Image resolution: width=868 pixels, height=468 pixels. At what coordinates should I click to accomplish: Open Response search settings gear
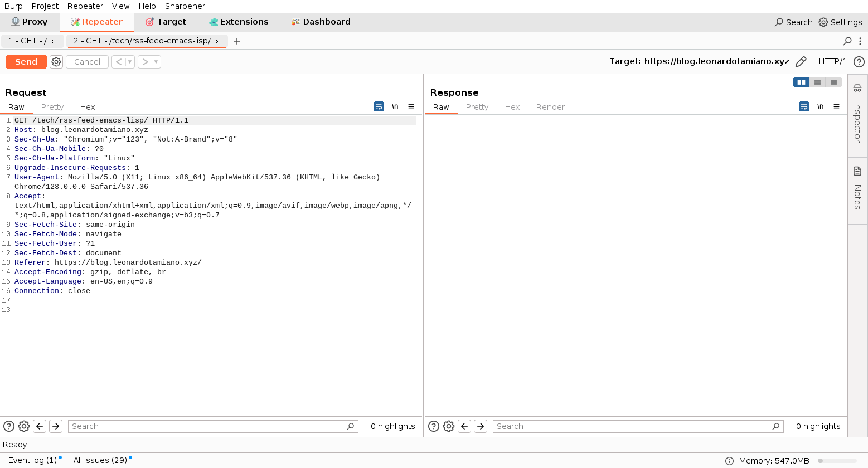[449, 426]
